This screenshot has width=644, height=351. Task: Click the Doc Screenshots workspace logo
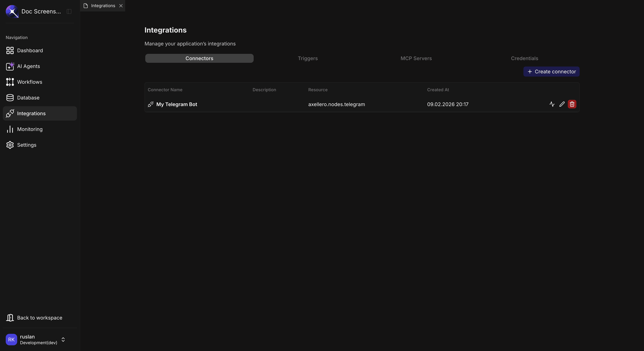12,11
